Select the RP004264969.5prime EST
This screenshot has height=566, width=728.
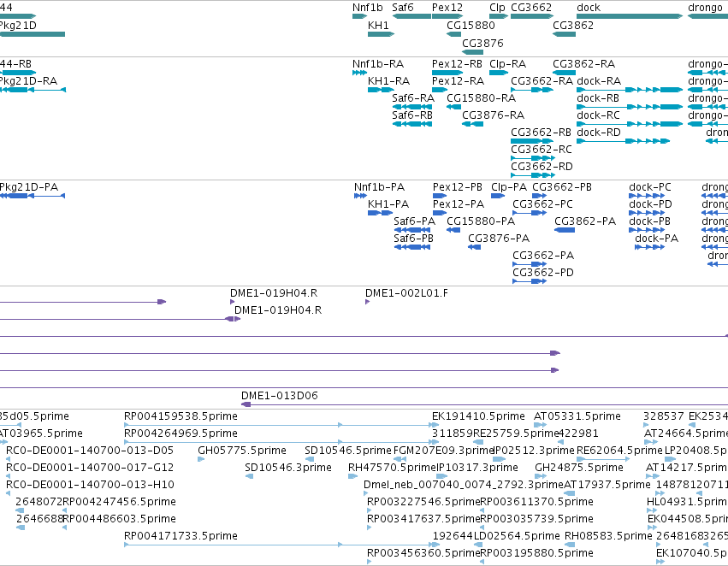point(281,442)
